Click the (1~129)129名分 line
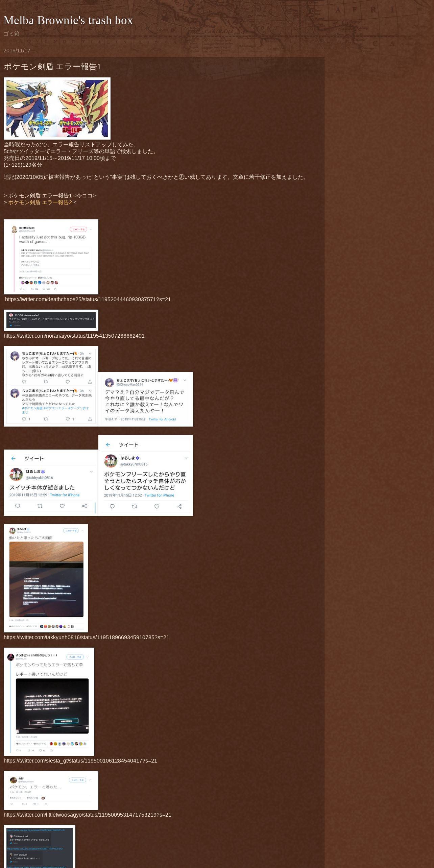434x868 pixels. 23,165
